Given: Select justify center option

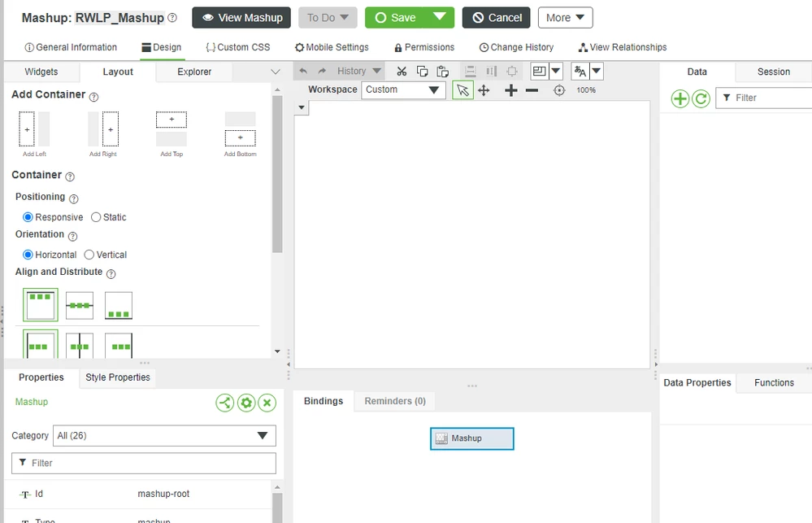Looking at the screenshot, I should [x=80, y=346].
